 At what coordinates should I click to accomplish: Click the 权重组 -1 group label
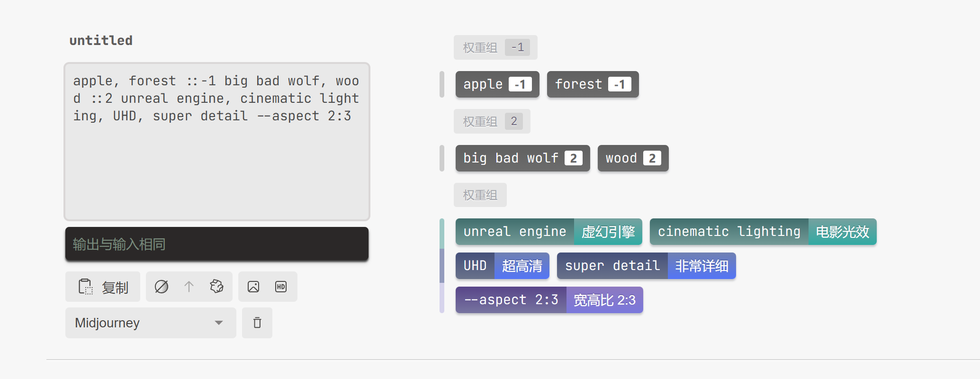[x=495, y=47]
